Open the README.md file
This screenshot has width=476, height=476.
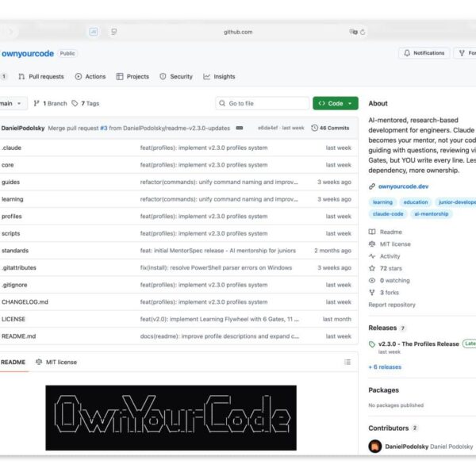click(18, 336)
